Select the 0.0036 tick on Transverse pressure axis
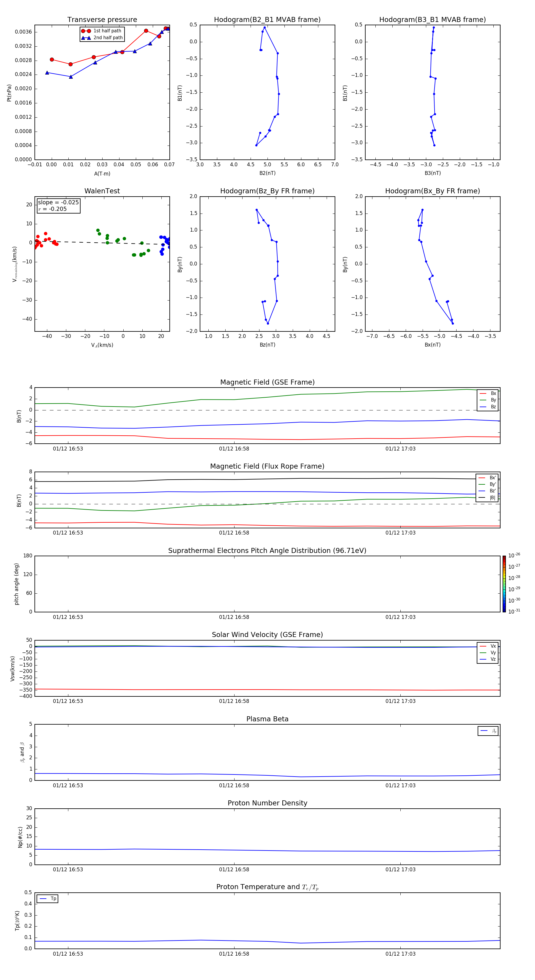Screen dimensions: 535x980 (x=23, y=32)
